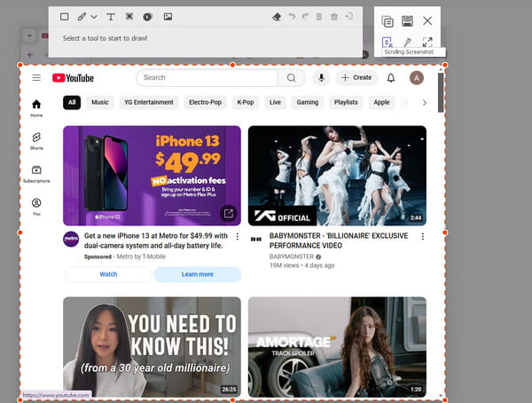Select the Music filter chip
This screenshot has height=403, width=532.
(100, 102)
